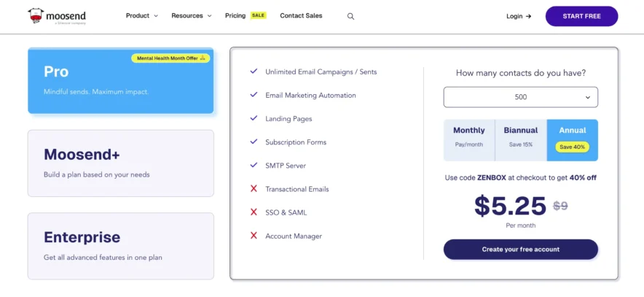The image size is (644, 297).
Task: Click Create your free account button
Action: point(520,250)
